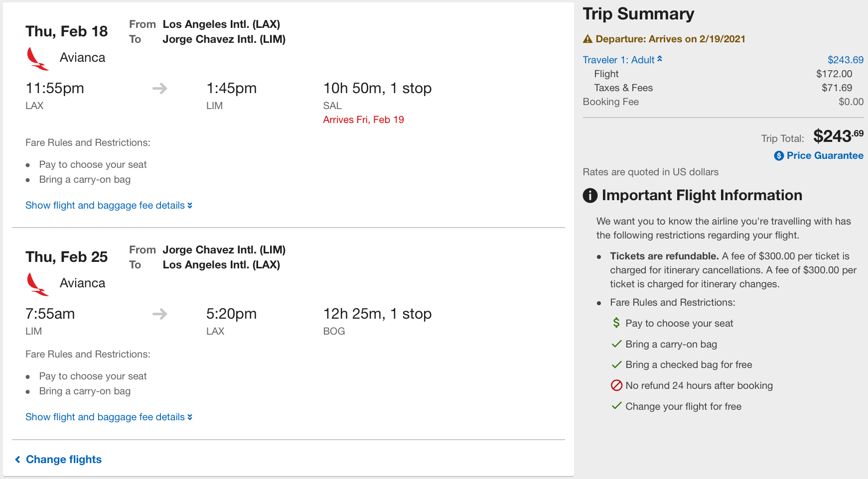Viewport: 868px width, 479px height.
Task: Click the Important Flight Information info icon
Action: click(x=590, y=196)
